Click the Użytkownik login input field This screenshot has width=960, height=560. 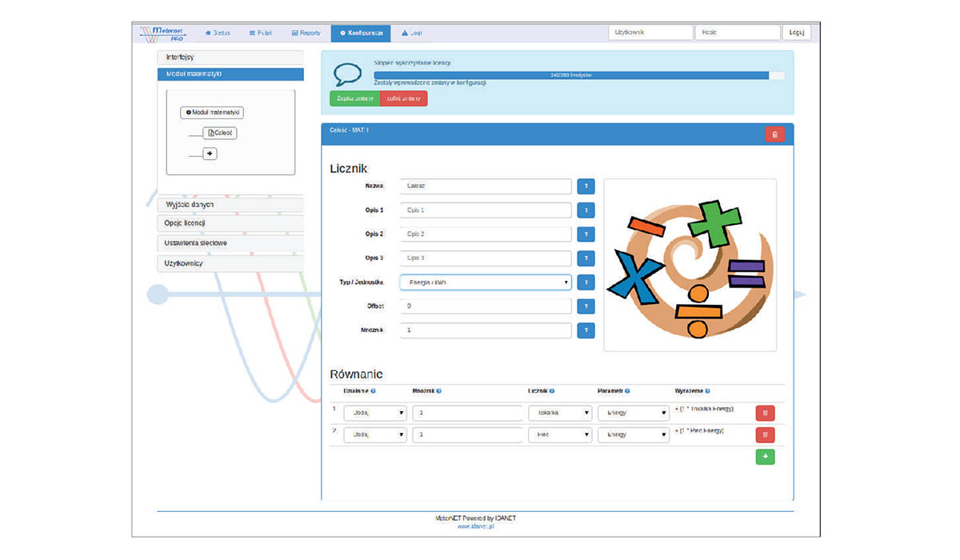(650, 33)
